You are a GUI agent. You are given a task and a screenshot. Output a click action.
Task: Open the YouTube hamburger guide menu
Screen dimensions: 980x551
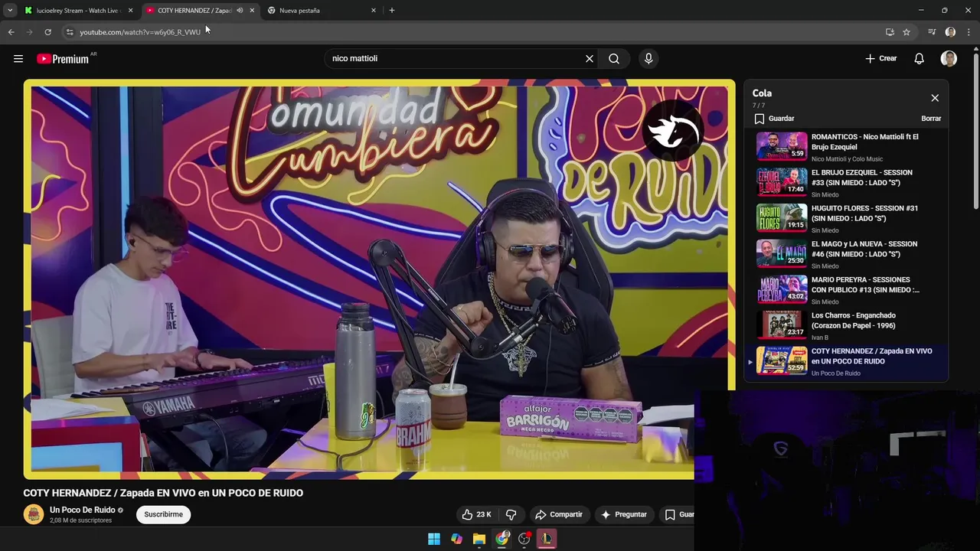tap(18, 58)
